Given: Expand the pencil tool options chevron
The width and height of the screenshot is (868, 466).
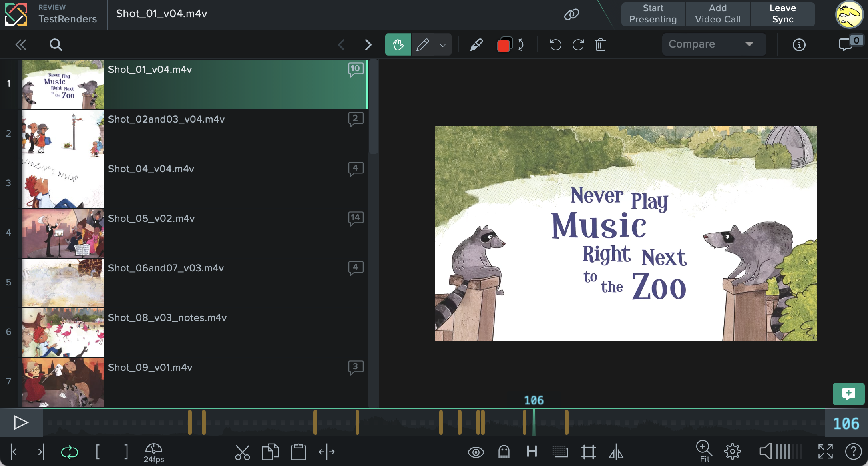Looking at the screenshot, I should click(443, 45).
